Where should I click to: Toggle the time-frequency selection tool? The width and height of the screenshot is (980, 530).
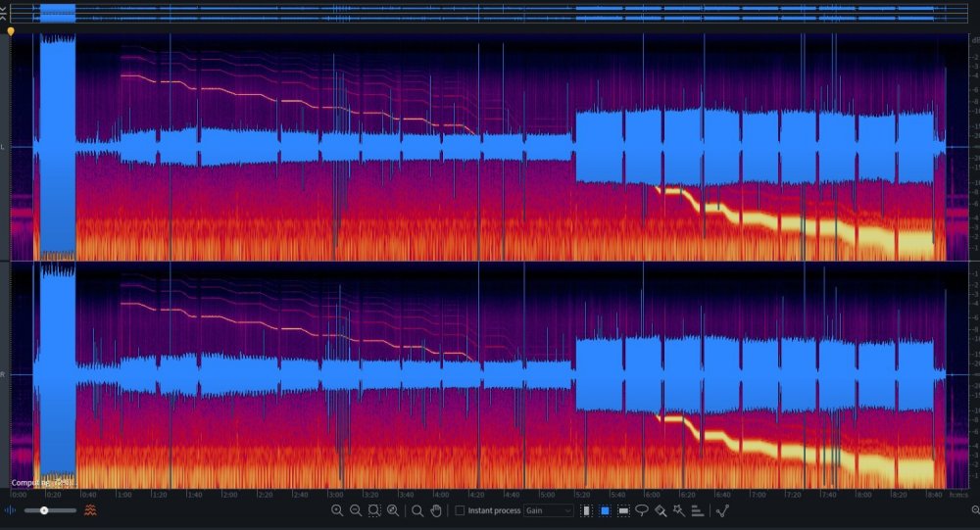(605, 510)
